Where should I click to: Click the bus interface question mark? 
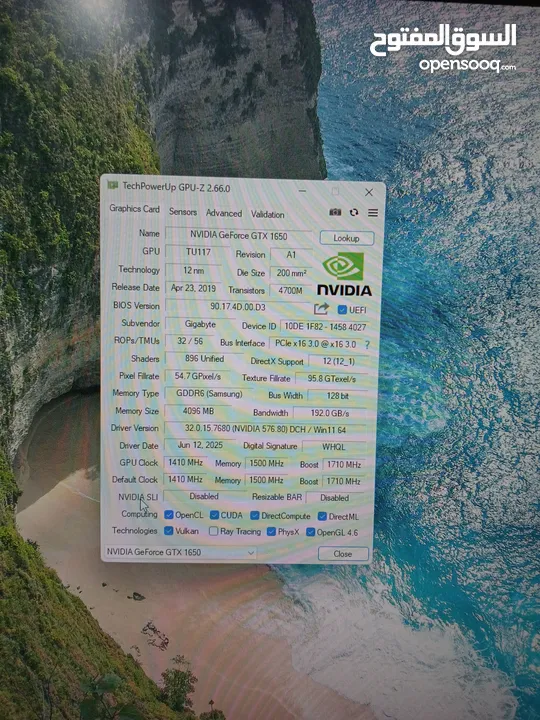tap(367, 344)
